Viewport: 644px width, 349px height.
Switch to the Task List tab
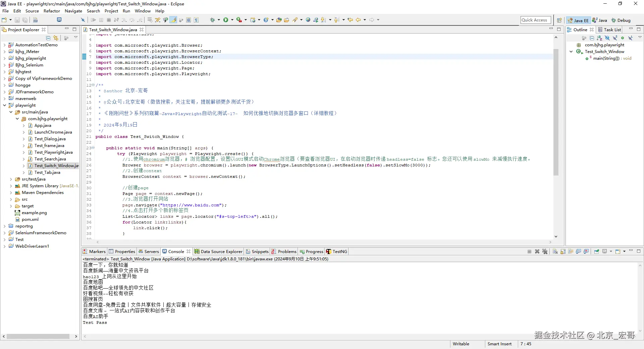click(x=609, y=30)
